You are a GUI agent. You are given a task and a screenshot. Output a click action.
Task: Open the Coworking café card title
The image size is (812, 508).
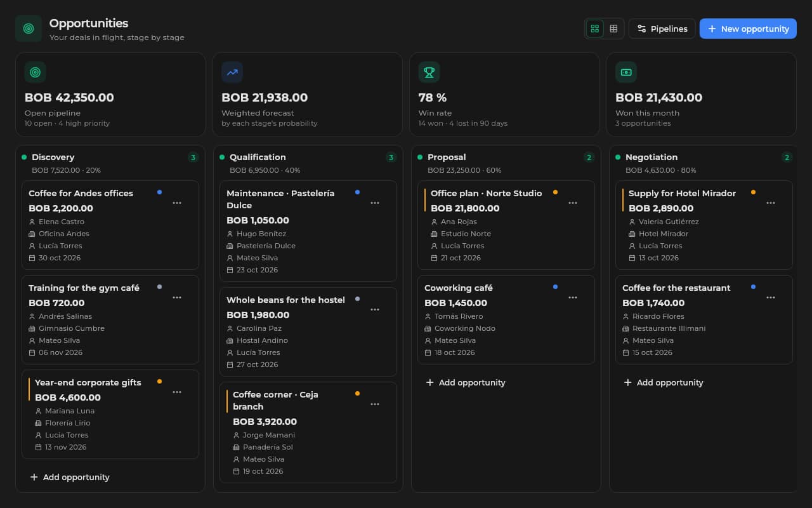tap(459, 288)
